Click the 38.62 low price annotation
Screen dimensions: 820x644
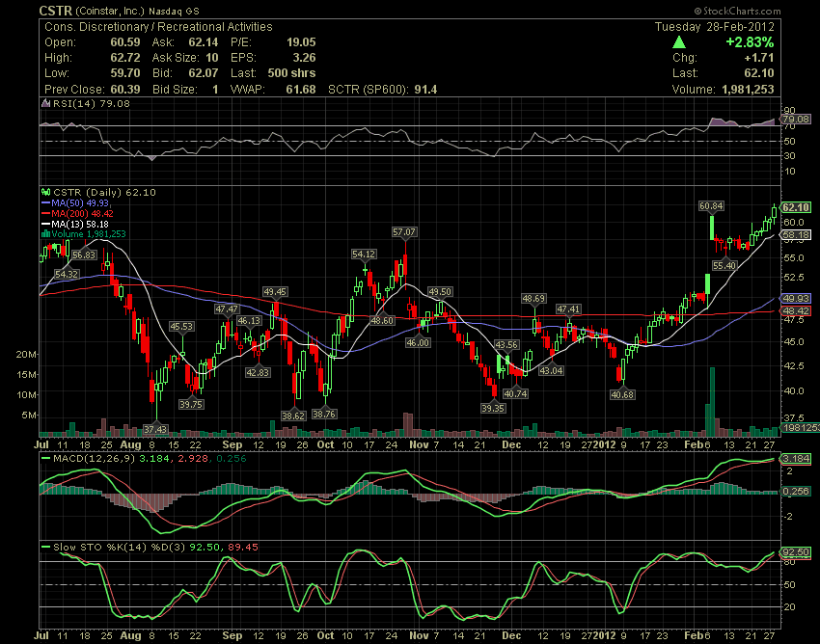click(x=293, y=416)
